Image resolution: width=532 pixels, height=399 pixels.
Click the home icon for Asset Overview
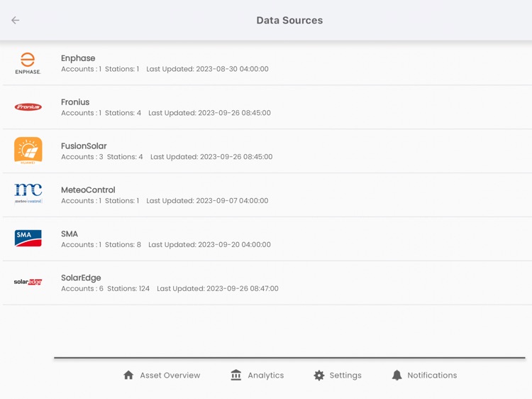coord(128,376)
